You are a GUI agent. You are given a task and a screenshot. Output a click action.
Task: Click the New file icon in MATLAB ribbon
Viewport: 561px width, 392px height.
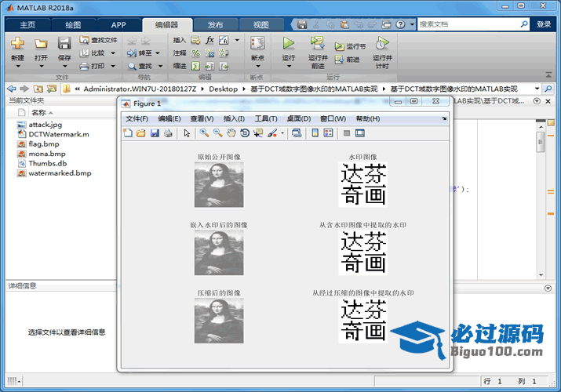(17, 43)
